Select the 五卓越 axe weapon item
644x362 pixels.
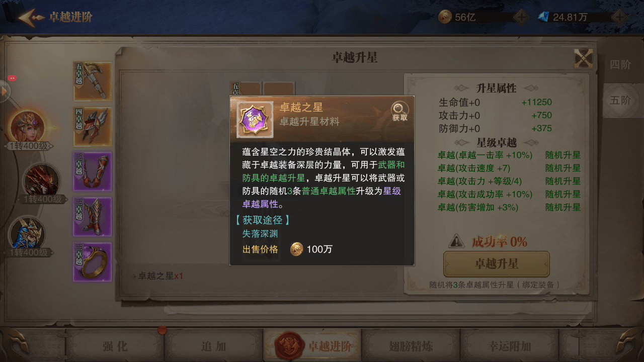click(93, 81)
